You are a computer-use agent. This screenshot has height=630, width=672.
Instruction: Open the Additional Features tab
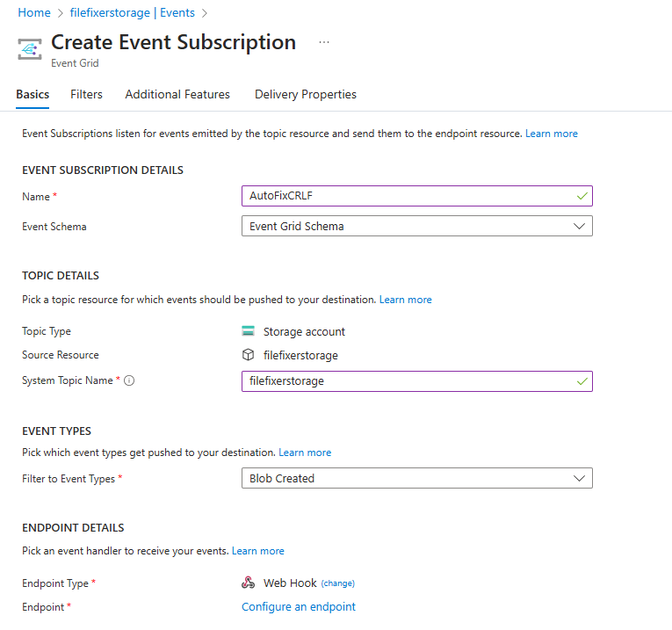click(177, 94)
